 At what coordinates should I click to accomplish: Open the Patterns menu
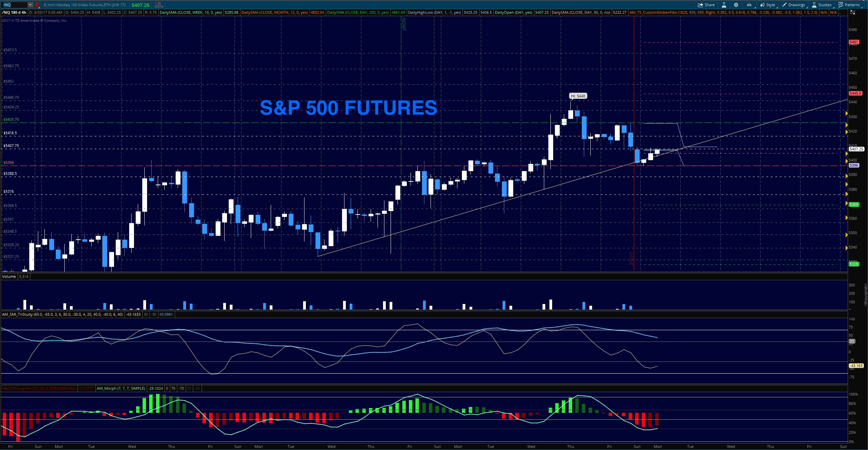(849, 5)
